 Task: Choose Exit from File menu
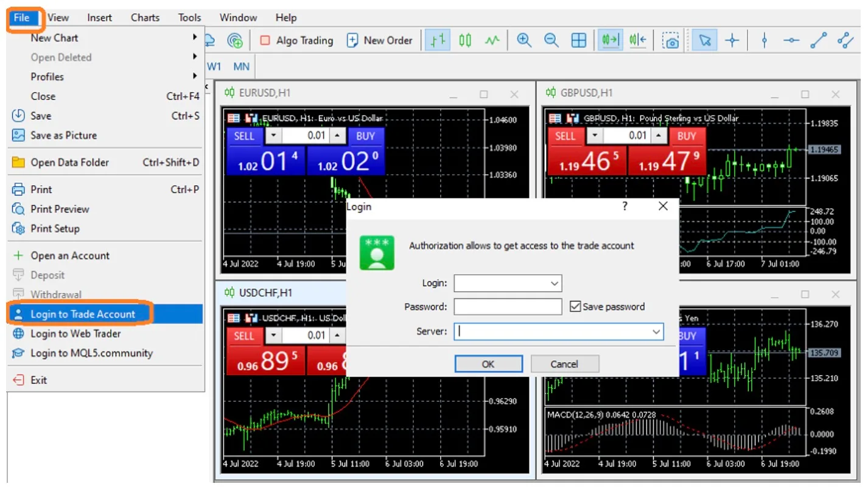(106, 380)
